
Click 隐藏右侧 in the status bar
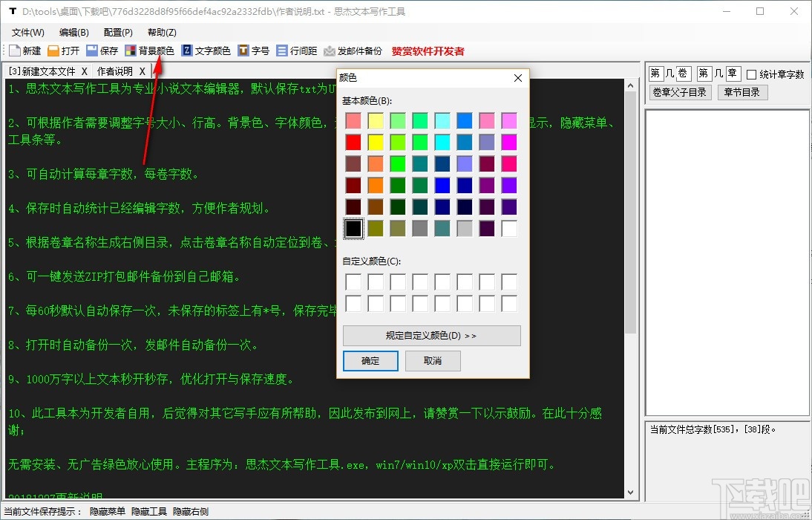click(191, 512)
